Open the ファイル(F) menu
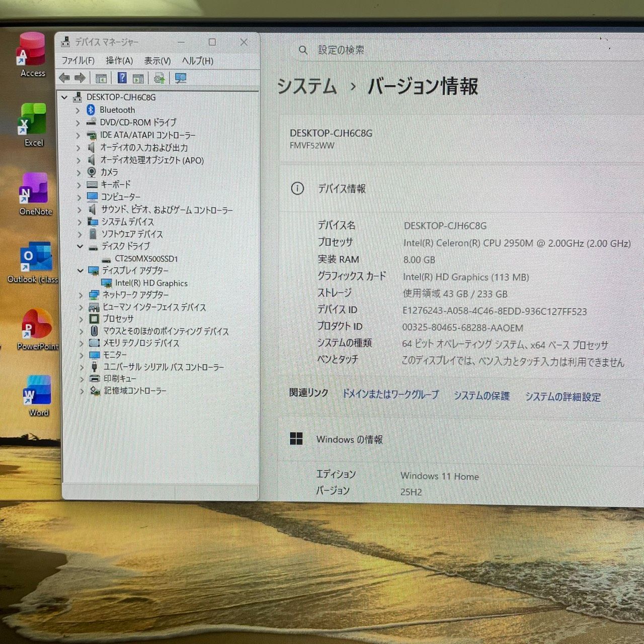Viewport: 644px width, 644px height. (78, 60)
